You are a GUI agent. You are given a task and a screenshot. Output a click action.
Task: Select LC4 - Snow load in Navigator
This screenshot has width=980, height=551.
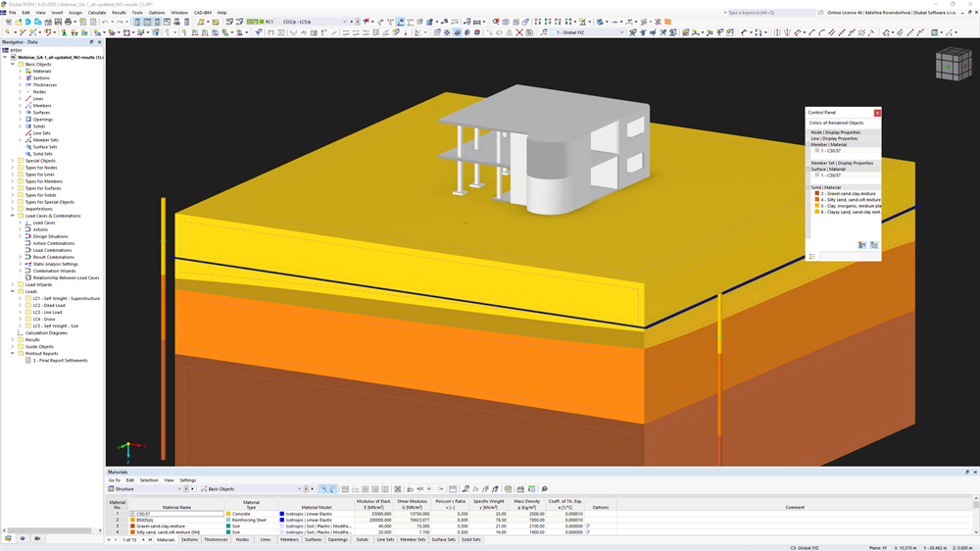pyautogui.click(x=44, y=319)
